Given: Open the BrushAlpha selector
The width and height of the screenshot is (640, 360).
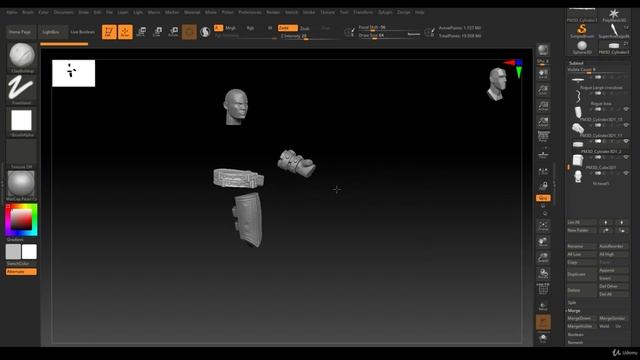Looking at the screenshot, I should 22,122.
